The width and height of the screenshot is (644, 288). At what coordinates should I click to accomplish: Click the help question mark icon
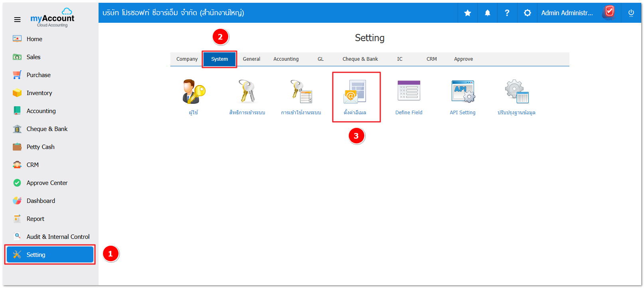[507, 13]
